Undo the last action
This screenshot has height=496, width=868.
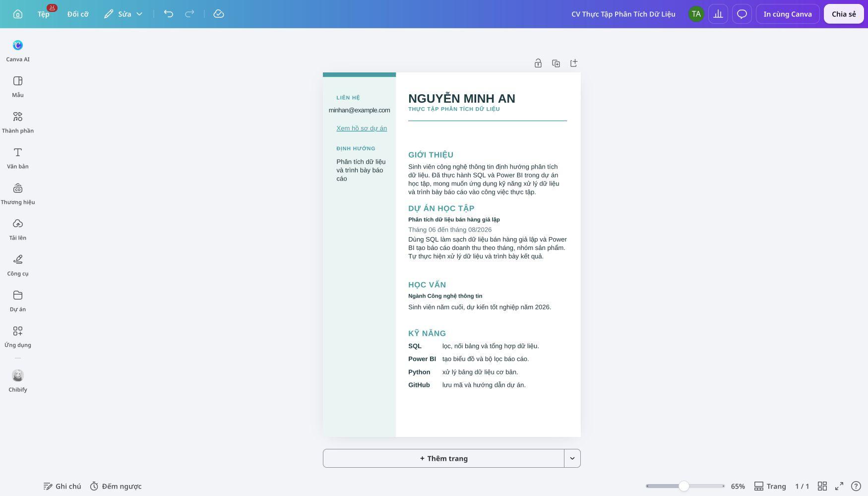click(x=169, y=14)
